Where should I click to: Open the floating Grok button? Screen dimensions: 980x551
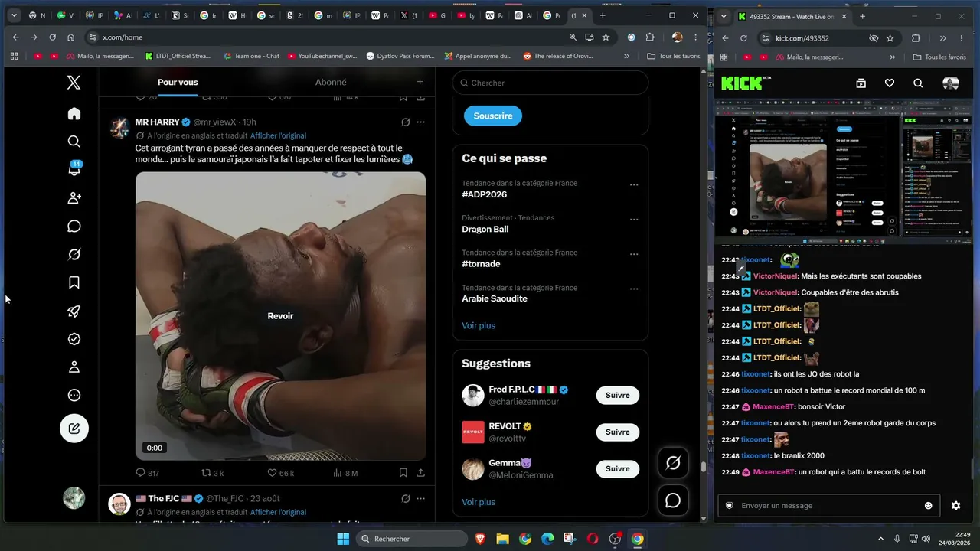pos(673,462)
